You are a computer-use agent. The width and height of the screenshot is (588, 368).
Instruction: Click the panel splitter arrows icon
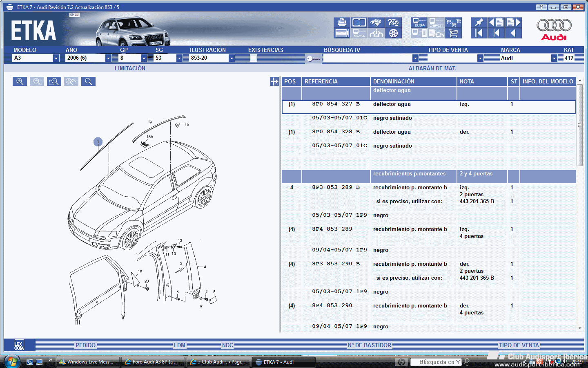pyautogui.click(x=274, y=81)
